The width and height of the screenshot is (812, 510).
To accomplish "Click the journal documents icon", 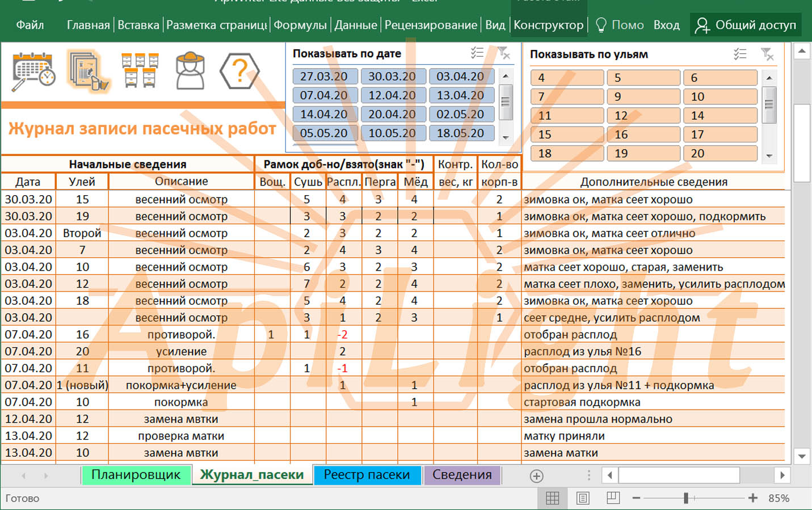I will (x=87, y=70).
